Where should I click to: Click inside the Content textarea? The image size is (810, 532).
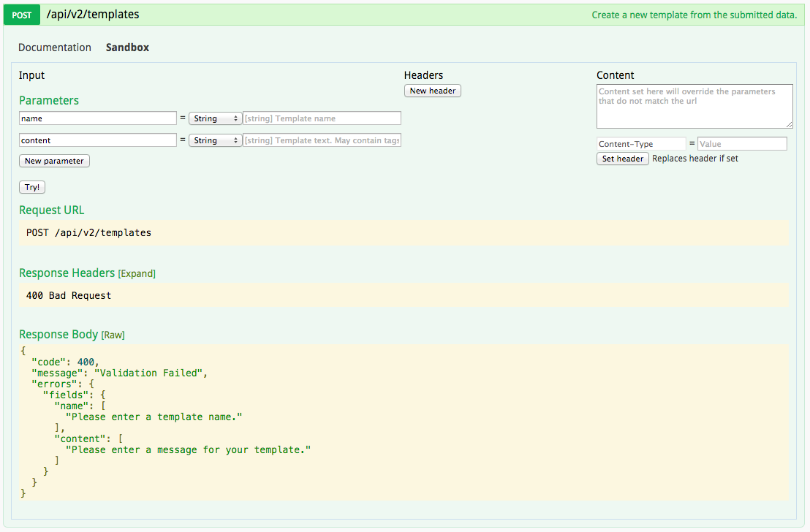pyautogui.click(x=694, y=107)
